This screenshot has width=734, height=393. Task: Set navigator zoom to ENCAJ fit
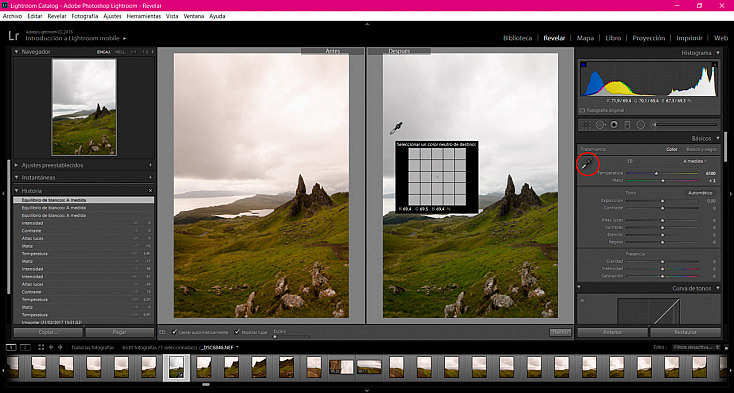click(x=103, y=52)
